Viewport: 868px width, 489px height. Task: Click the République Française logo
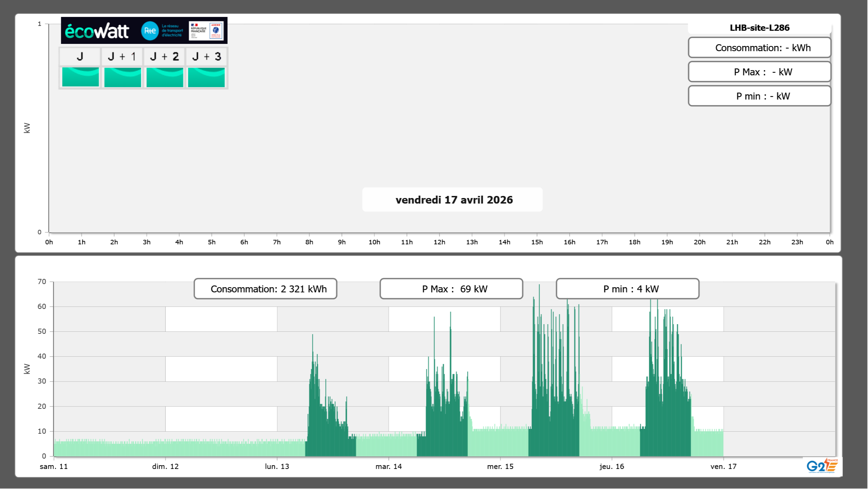pos(198,31)
